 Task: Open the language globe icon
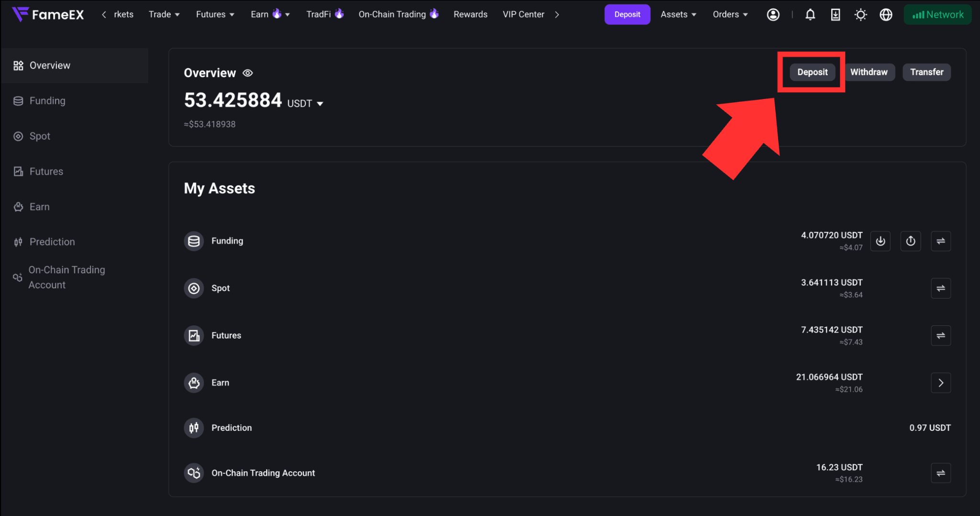click(886, 15)
